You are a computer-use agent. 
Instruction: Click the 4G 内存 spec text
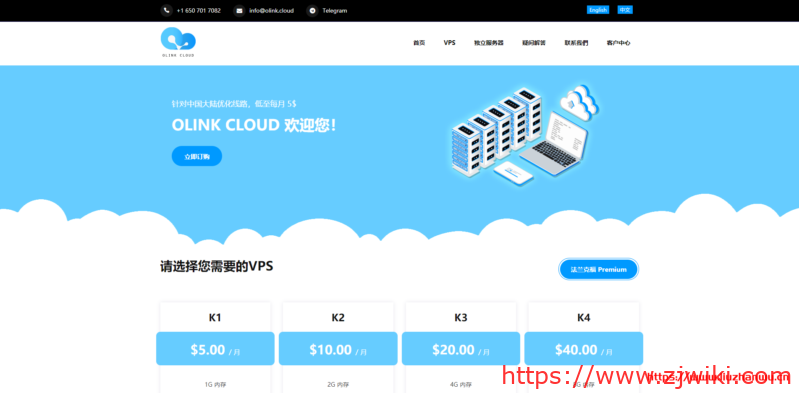tap(461, 385)
